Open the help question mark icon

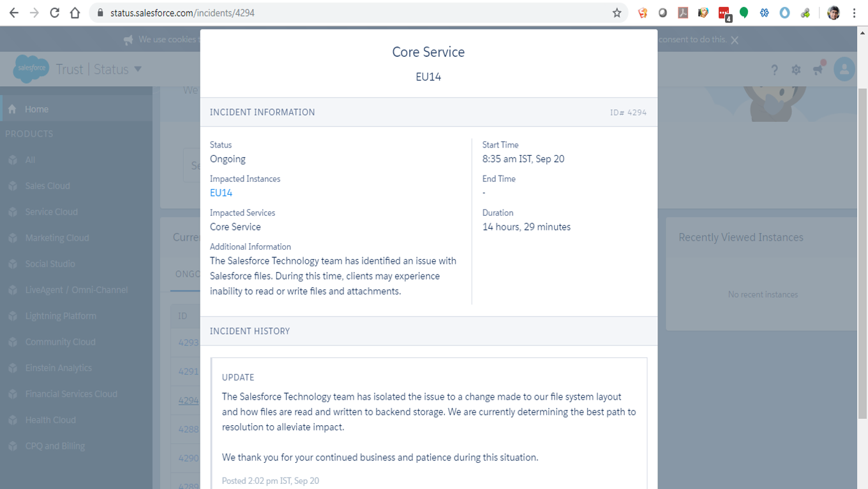pos(774,70)
